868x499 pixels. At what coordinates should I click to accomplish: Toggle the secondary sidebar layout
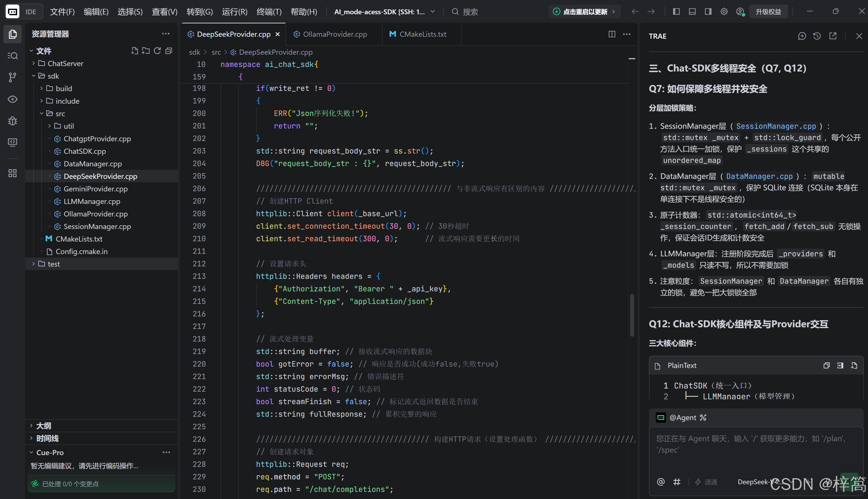click(708, 12)
